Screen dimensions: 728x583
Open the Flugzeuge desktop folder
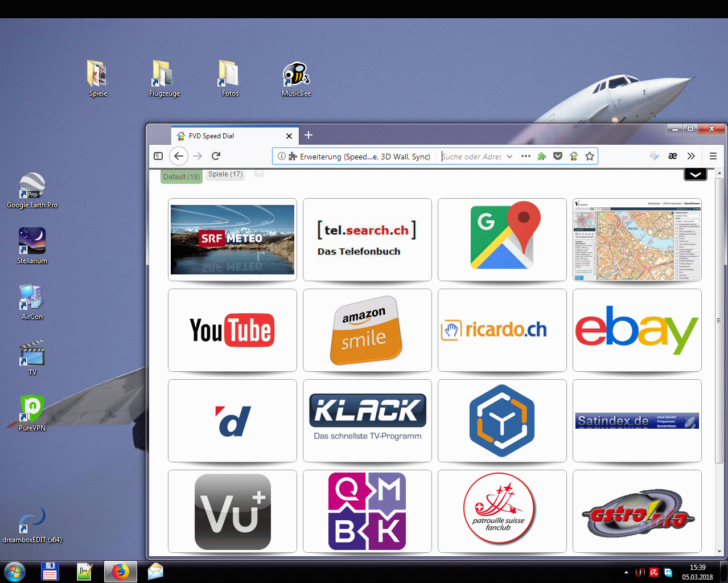[x=164, y=79]
